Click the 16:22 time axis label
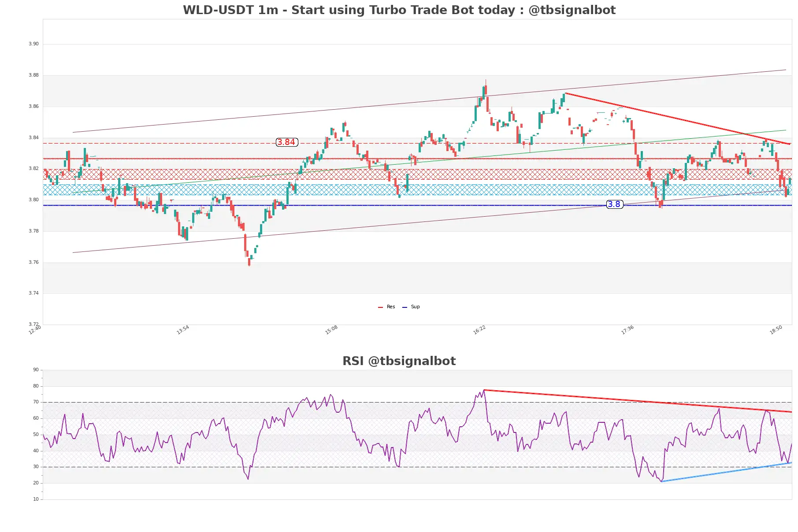 (x=479, y=330)
